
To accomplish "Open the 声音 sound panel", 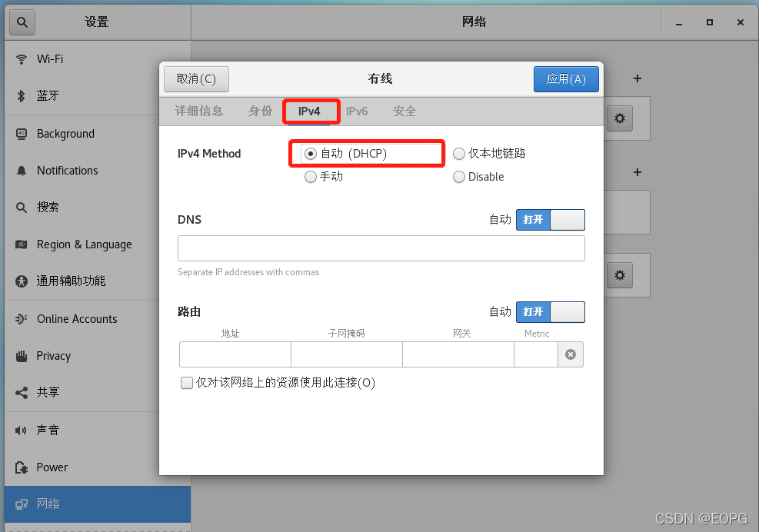I will [x=97, y=430].
